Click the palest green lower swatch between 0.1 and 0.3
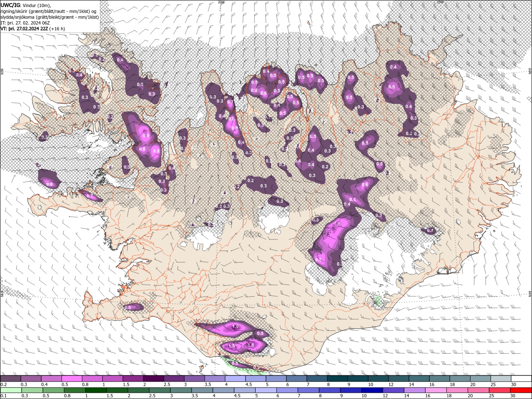The image size is (532, 399). click(11, 390)
